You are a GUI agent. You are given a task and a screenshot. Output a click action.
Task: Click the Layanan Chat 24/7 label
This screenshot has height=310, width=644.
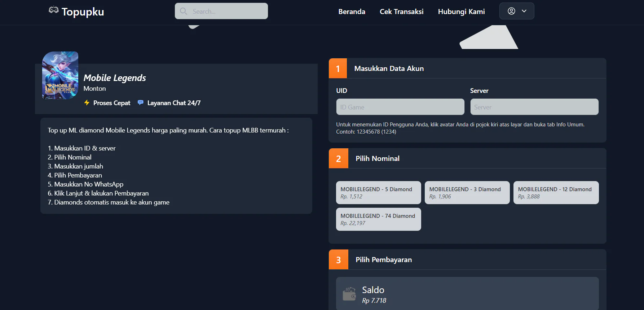pyautogui.click(x=174, y=103)
